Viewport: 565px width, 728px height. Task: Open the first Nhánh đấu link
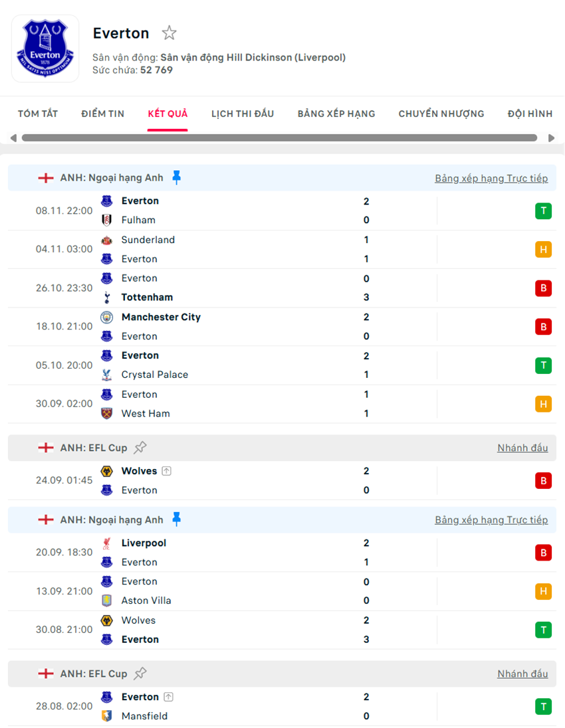click(x=522, y=448)
